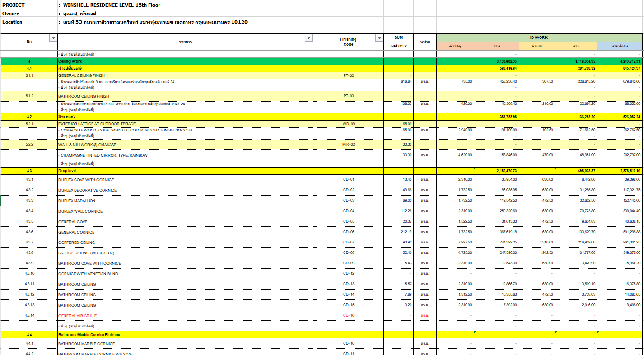This screenshot has width=644, height=355.
Task: Select the red GENERAL AIR GRILLE cell
Action: 78,316
